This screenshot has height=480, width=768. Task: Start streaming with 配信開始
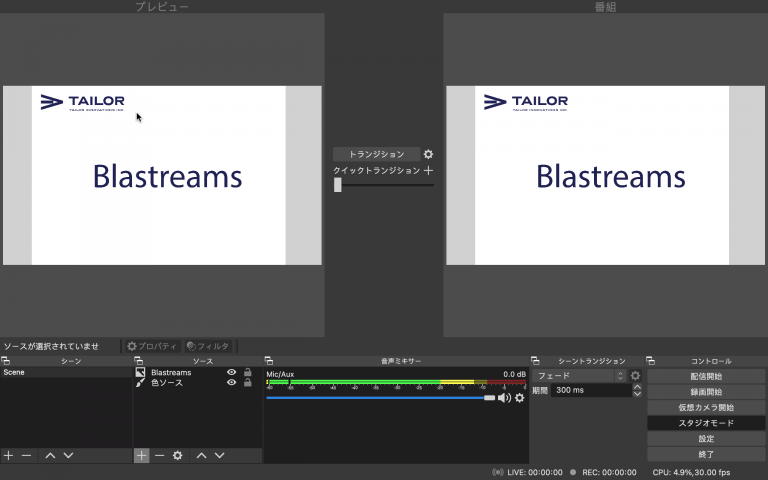click(x=706, y=376)
